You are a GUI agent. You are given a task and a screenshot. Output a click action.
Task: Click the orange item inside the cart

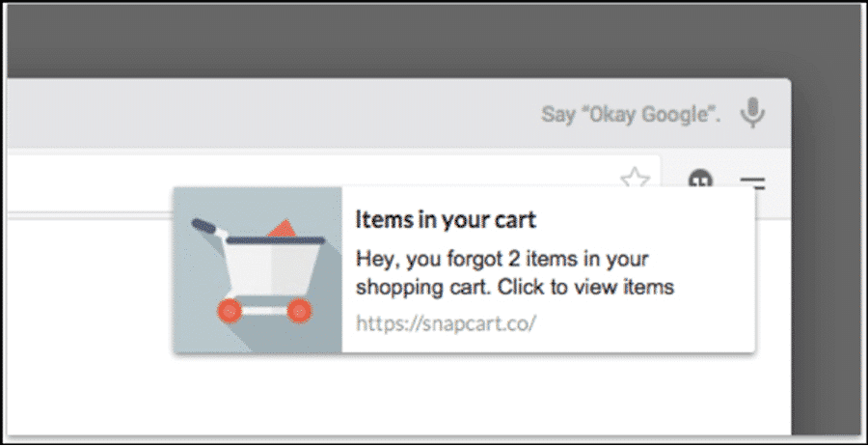click(283, 229)
